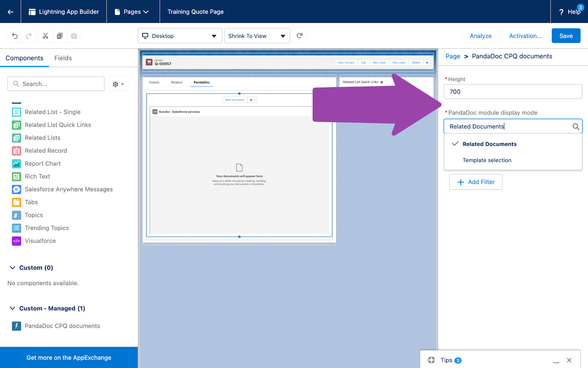Click the Salesforce Anywhere Messages icon
The height and width of the screenshot is (368, 588).
coord(17,189)
